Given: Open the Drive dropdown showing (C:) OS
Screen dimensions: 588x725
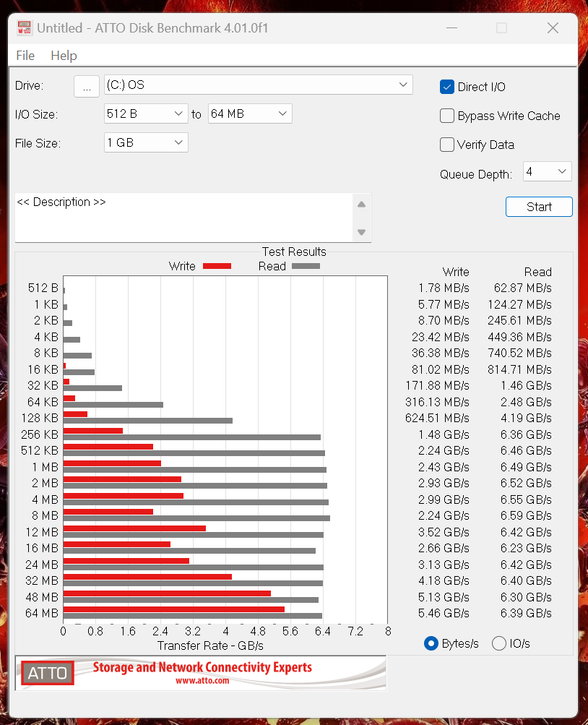Looking at the screenshot, I should click(x=258, y=85).
